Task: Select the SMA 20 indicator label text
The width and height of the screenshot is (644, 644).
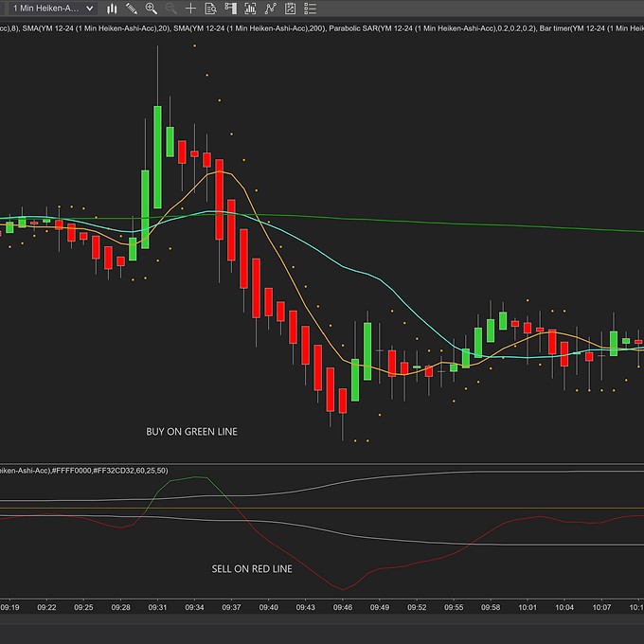Action: pyautogui.click(x=96, y=28)
